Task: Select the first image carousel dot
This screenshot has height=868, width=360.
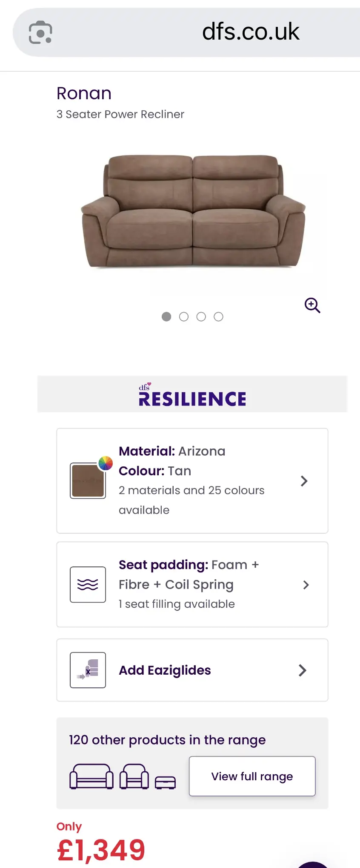Action: click(166, 316)
